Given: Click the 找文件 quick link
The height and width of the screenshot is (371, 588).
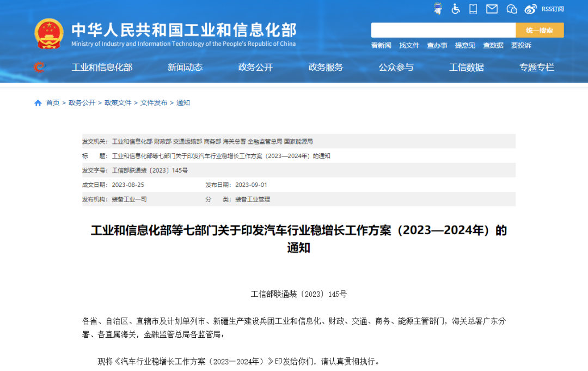Looking at the screenshot, I should [x=409, y=46].
